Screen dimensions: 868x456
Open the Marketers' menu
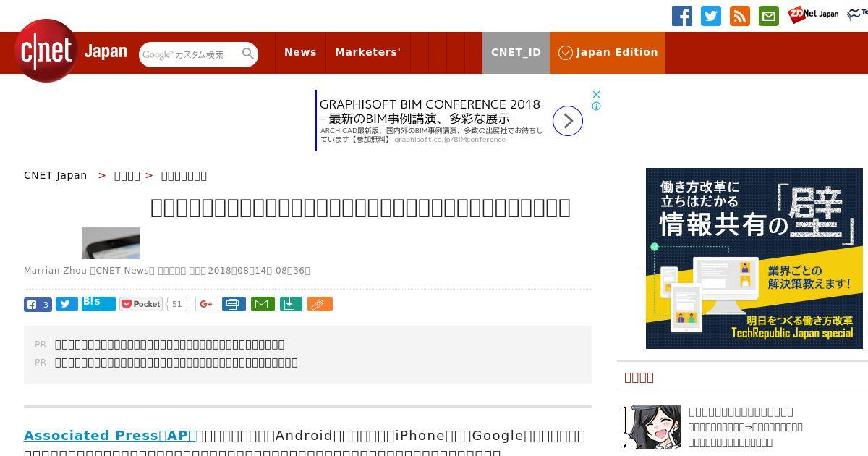(367, 52)
